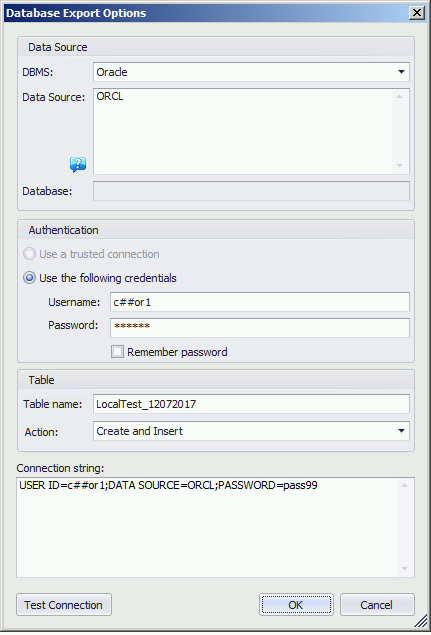The height and width of the screenshot is (635, 431).
Task: Click the blue help icon beside Data Source
Action: (78, 165)
